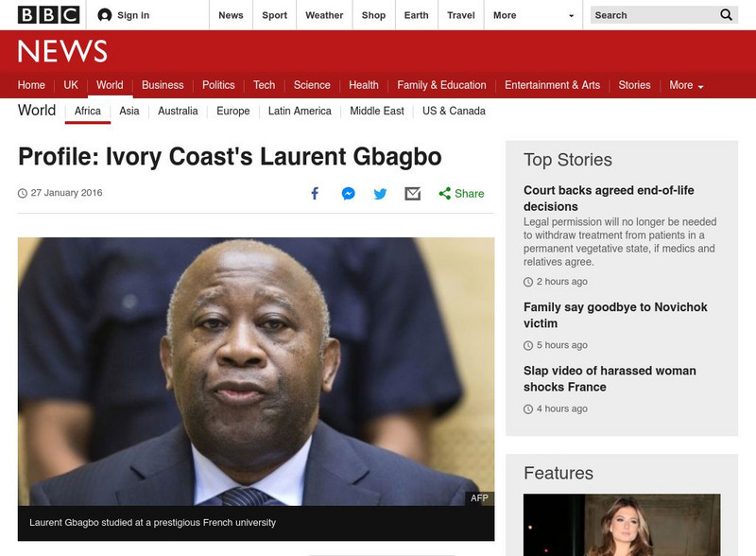Share the article on Facebook

point(314,193)
